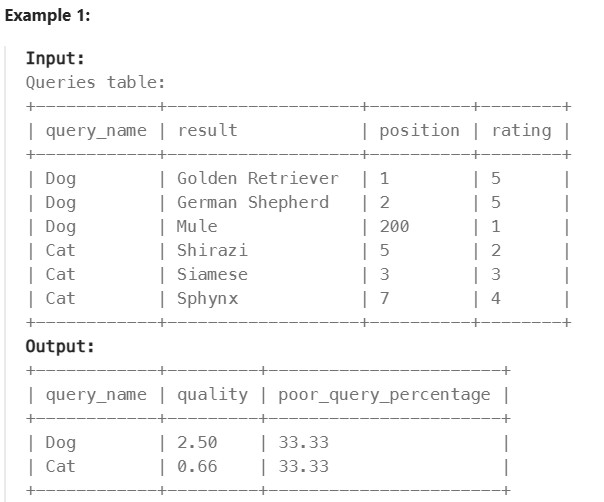Image resolution: width=604 pixels, height=502 pixels.
Task: Click the poor_query_percentage column header
Action: pyautogui.click(x=384, y=394)
